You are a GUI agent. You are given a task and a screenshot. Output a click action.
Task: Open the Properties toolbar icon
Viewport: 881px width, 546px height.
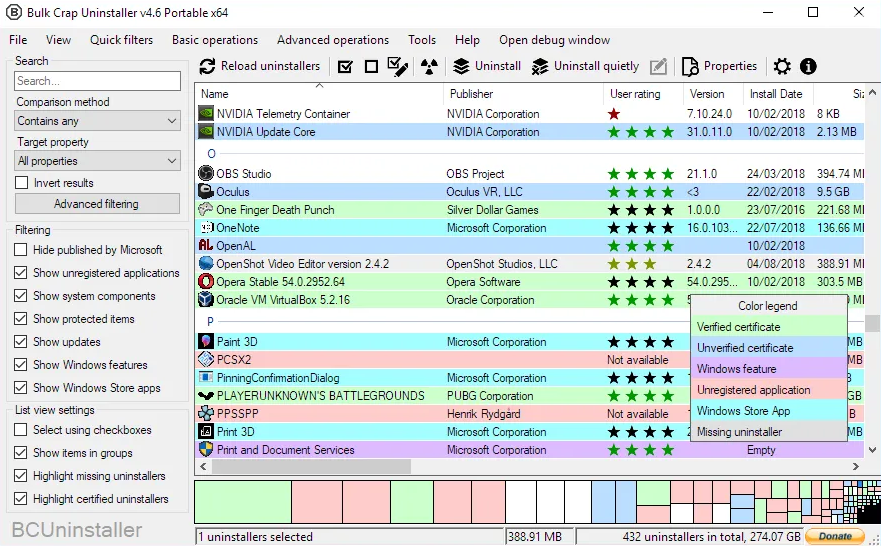pyautogui.click(x=690, y=66)
